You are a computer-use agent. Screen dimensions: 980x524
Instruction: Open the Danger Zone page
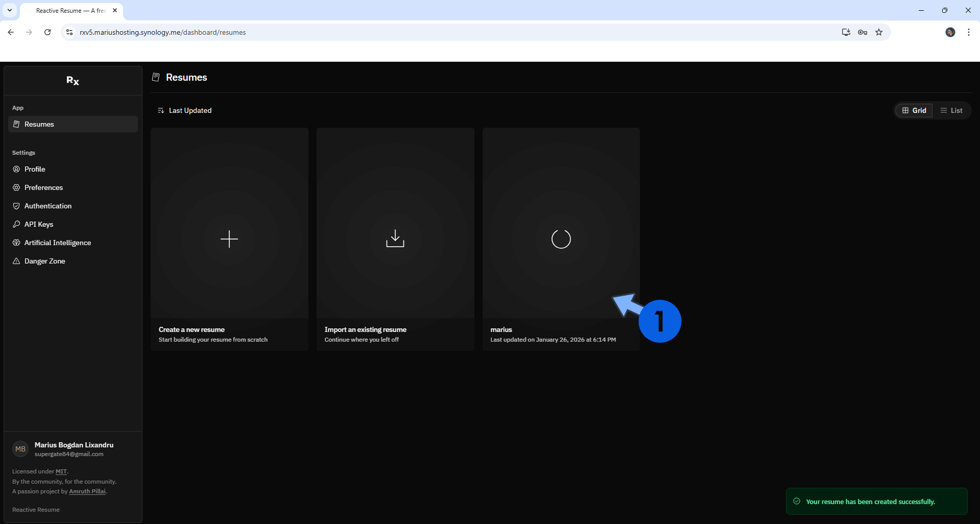[45, 261]
